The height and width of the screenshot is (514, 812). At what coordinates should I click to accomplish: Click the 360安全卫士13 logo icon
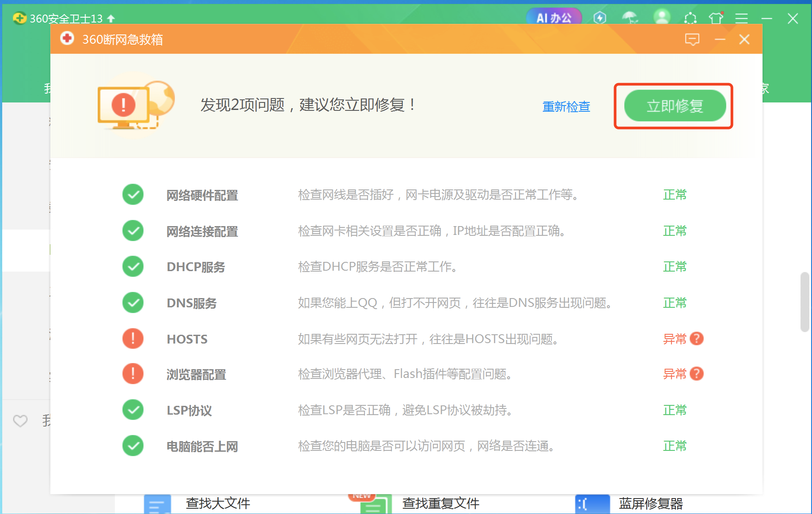pyautogui.click(x=19, y=18)
